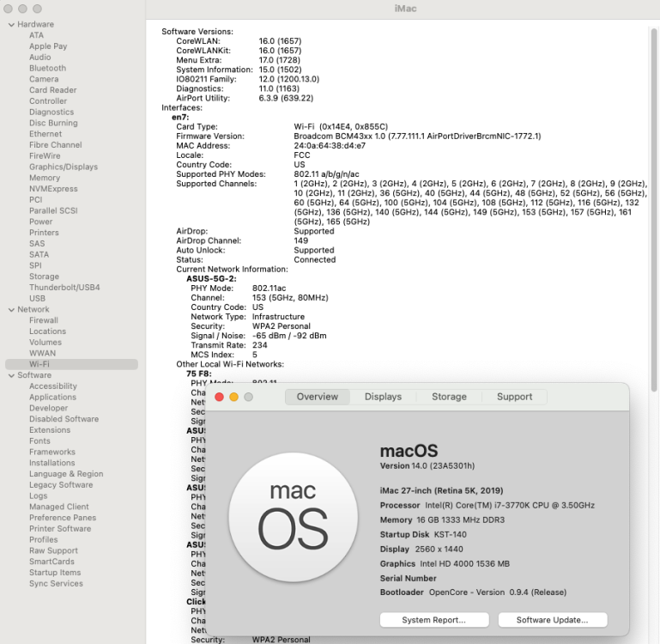Select Language & Region in the sidebar
This screenshot has height=644, width=660.
66,473
